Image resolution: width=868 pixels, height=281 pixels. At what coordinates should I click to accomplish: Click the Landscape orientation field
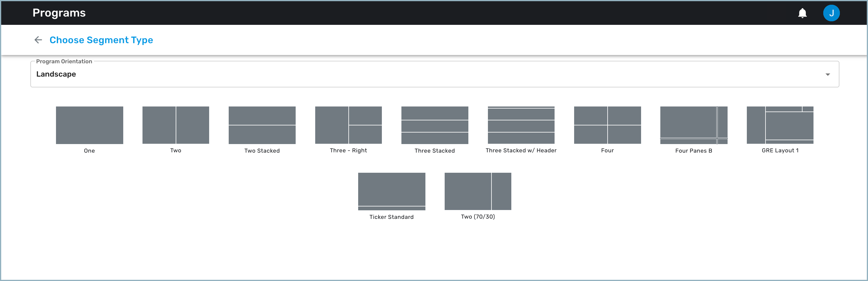pos(435,74)
